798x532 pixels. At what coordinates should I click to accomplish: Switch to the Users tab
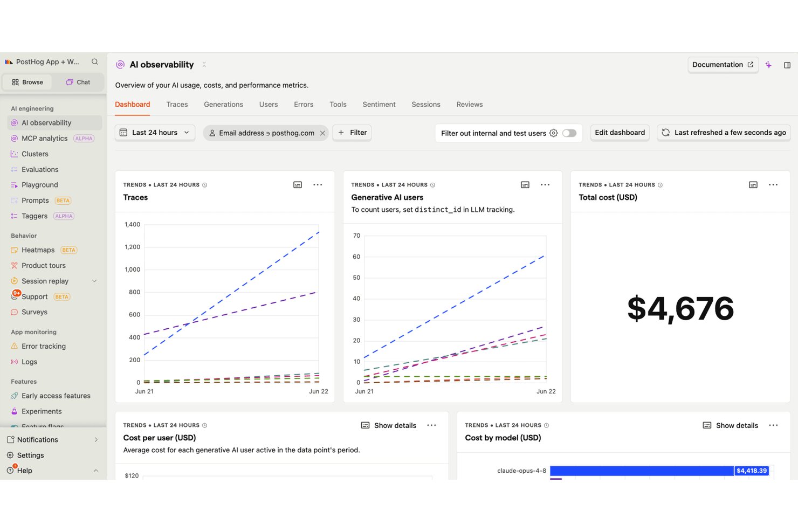coord(269,105)
